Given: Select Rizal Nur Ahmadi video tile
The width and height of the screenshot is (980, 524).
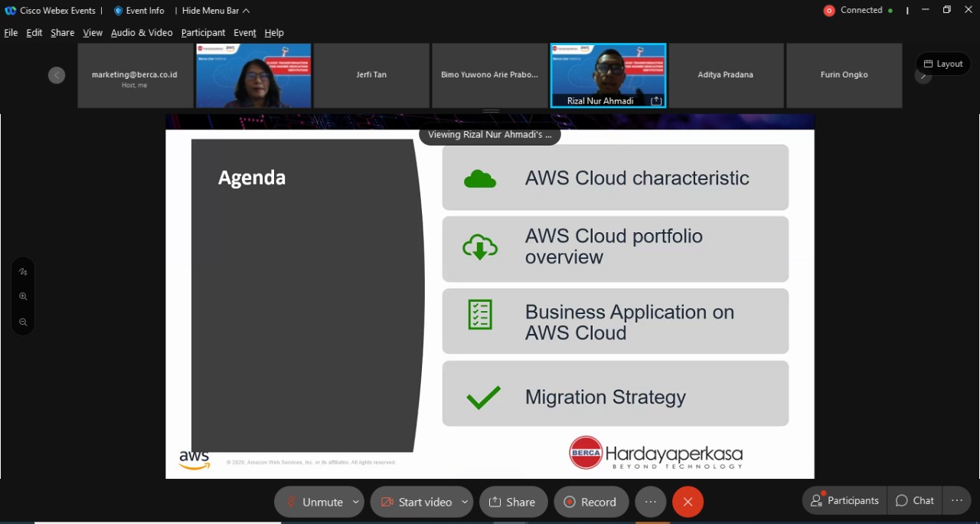Looking at the screenshot, I should 609,75.
